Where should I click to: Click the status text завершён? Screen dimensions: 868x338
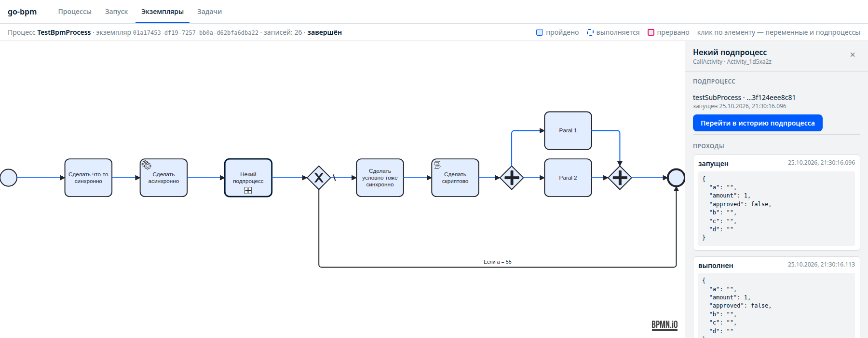point(325,32)
